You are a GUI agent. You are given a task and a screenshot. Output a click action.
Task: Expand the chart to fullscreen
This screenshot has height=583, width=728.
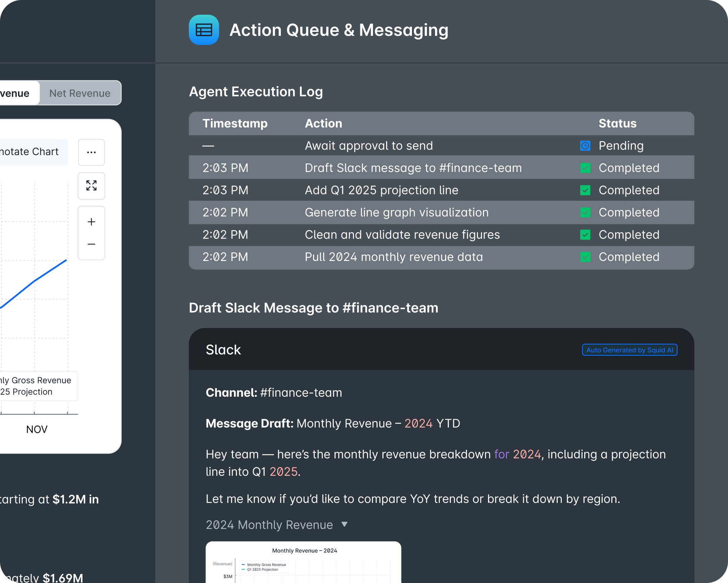pos(91,186)
